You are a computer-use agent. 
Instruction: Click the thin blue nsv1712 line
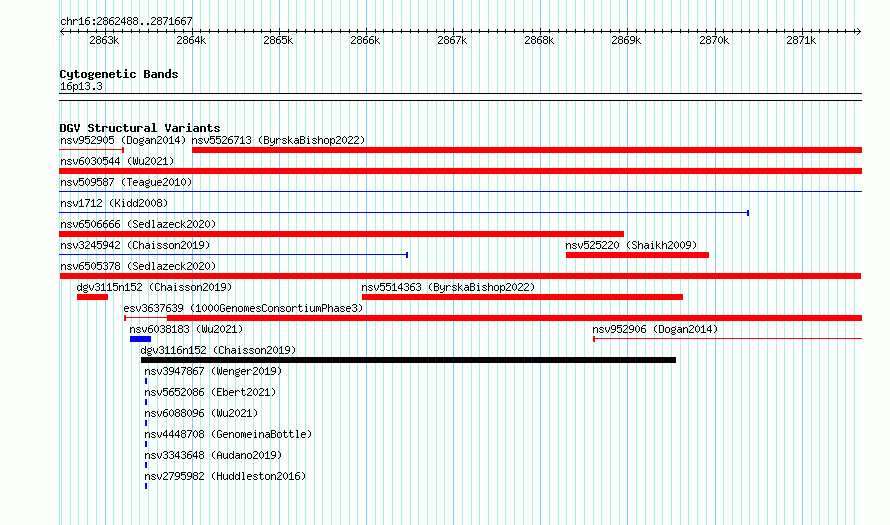click(404, 213)
